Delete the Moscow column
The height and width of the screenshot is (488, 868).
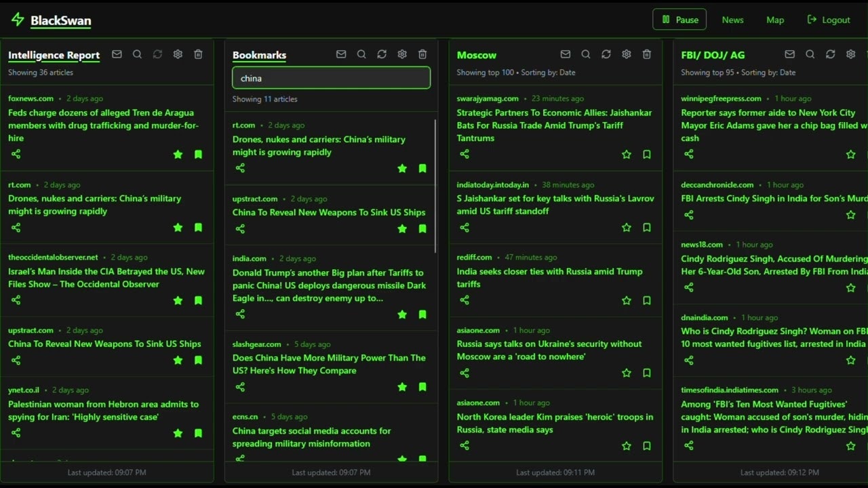click(x=647, y=54)
